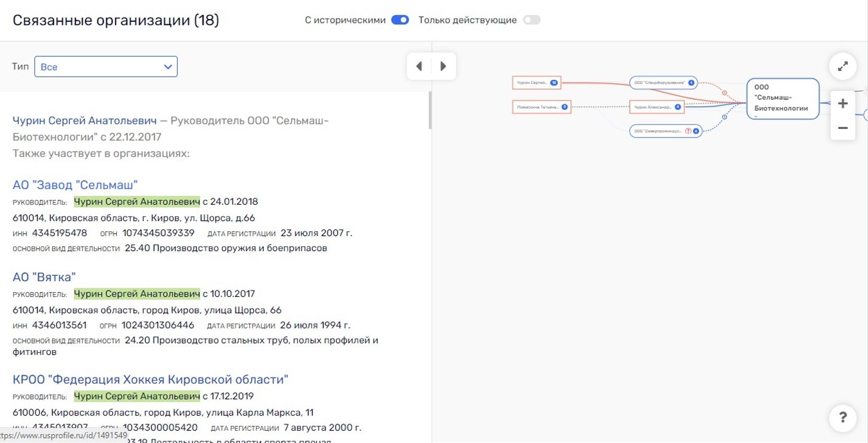Open the АО "Вятка" company link
The height and width of the screenshot is (443, 868).
44,277
